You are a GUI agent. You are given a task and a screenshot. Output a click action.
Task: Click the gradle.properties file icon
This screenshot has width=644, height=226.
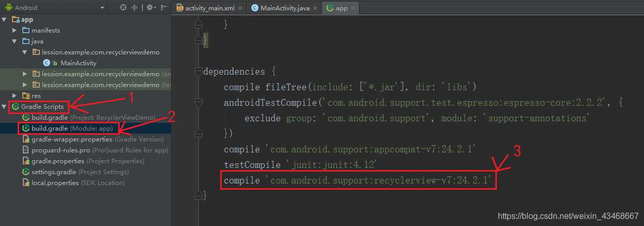click(26, 161)
